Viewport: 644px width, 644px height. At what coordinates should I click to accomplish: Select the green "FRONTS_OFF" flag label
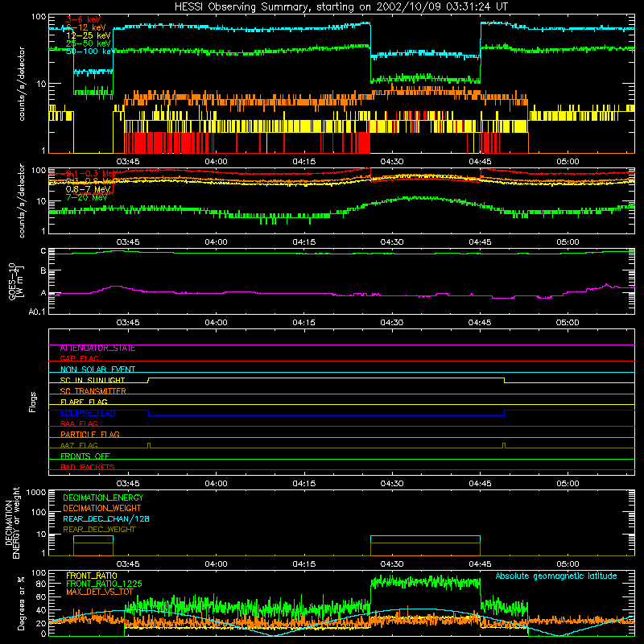pos(85,456)
